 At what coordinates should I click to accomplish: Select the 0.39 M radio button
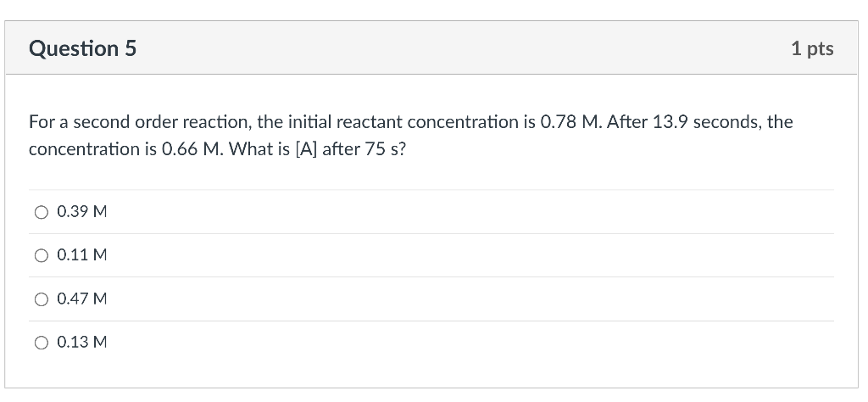(42, 212)
